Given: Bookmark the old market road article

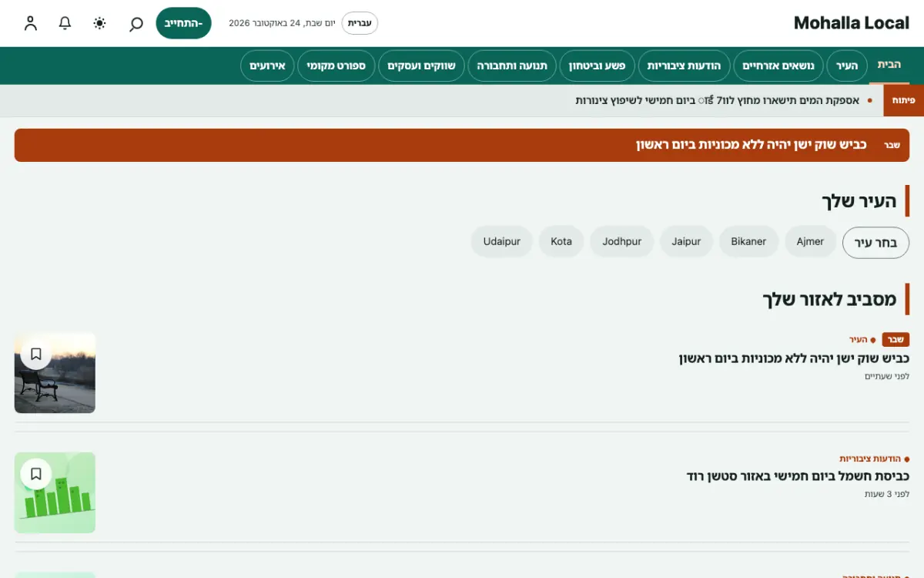Looking at the screenshot, I should click(36, 354).
